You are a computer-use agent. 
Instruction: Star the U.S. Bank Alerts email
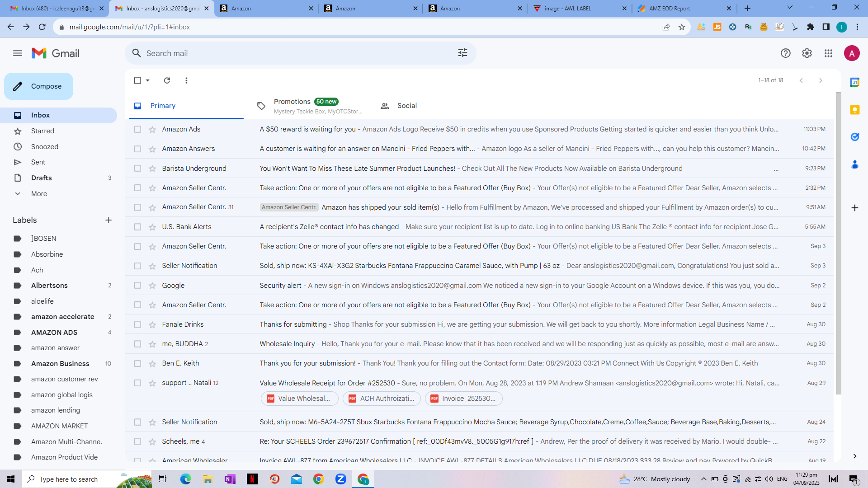click(x=152, y=227)
